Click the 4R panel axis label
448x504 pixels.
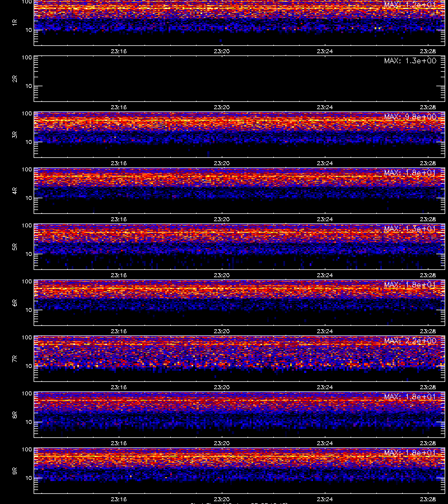[15, 190]
